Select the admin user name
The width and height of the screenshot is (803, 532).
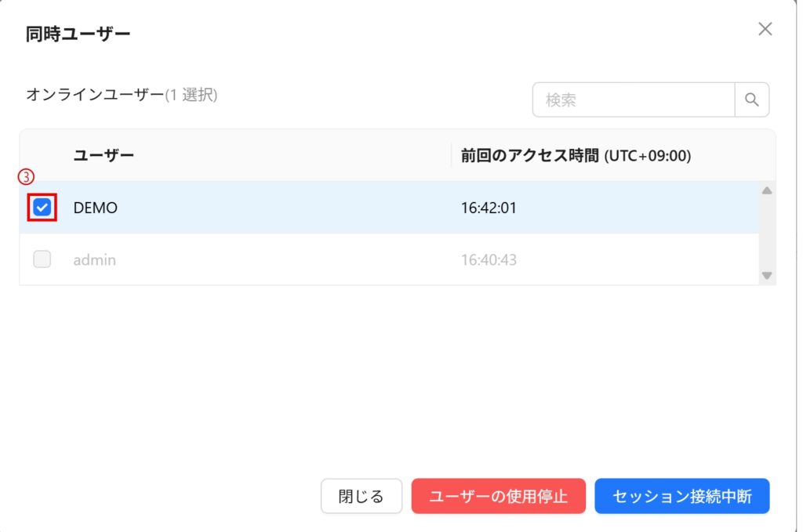94,259
